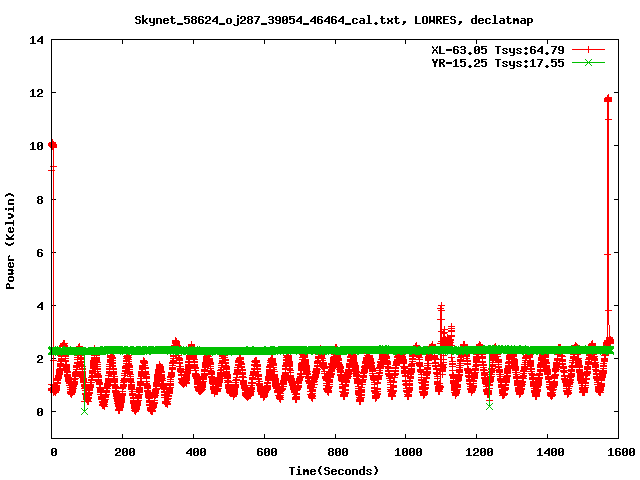This screenshot has width=640, height=480.
Task: Click the Time(Seconds) axis label
Action: [334, 471]
